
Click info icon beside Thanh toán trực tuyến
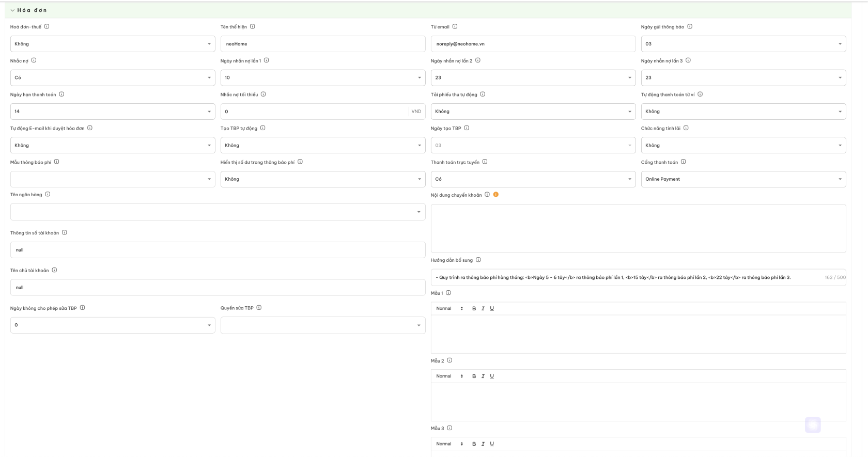pos(485,162)
